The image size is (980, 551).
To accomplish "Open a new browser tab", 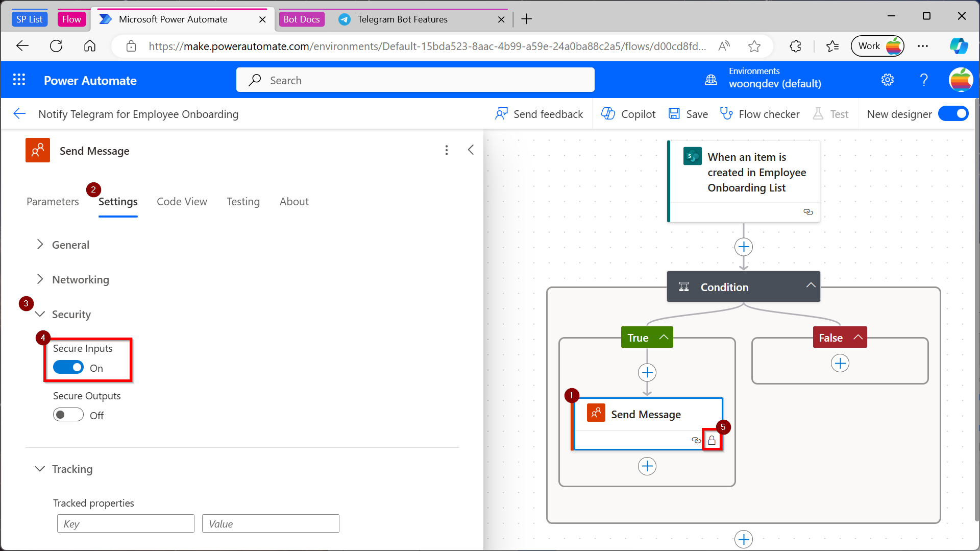I will tap(527, 19).
